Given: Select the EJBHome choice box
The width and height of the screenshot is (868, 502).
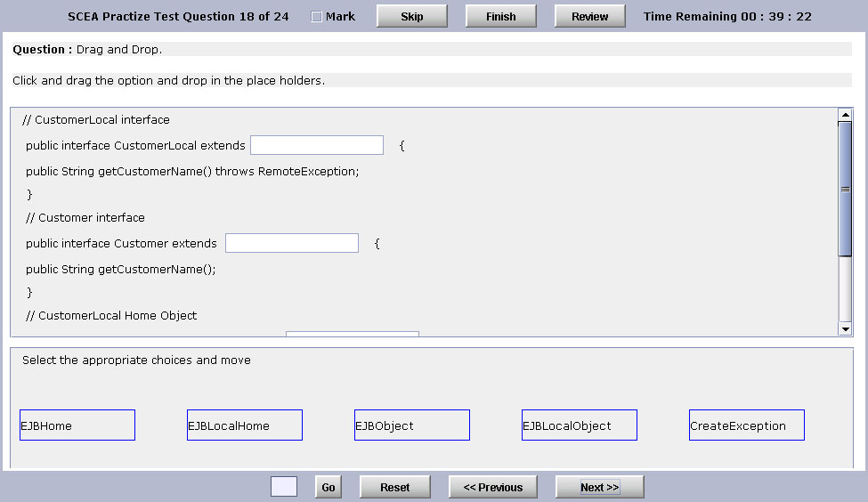Looking at the screenshot, I should tap(77, 425).
